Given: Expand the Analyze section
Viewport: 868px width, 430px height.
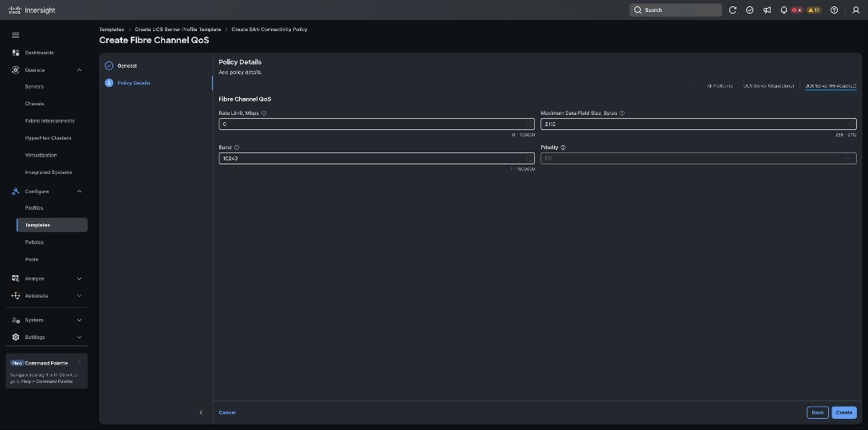Looking at the screenshot, I should (x=79, y=278).
